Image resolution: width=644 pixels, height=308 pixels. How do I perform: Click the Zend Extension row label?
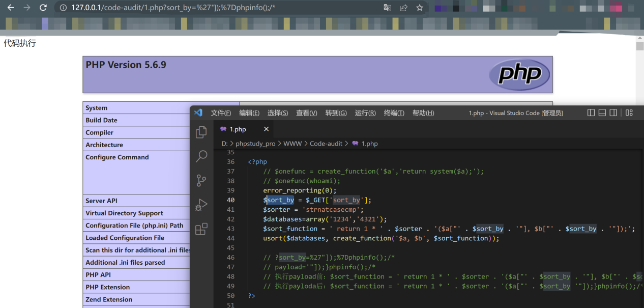108,299
